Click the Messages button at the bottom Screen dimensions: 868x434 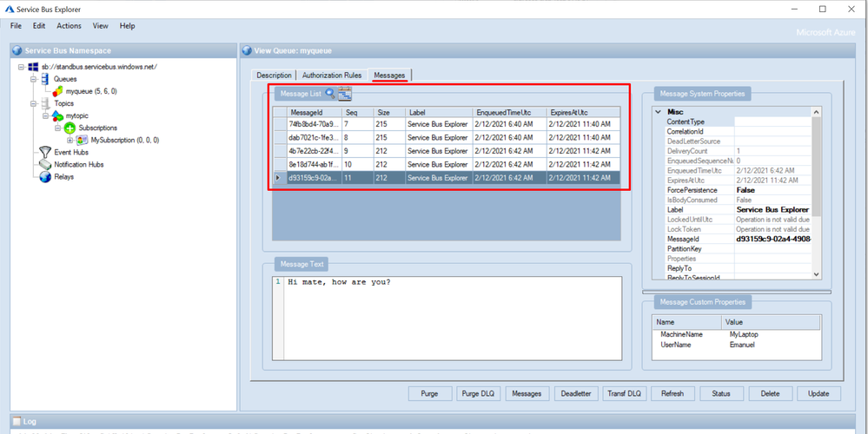pos(527,394)
